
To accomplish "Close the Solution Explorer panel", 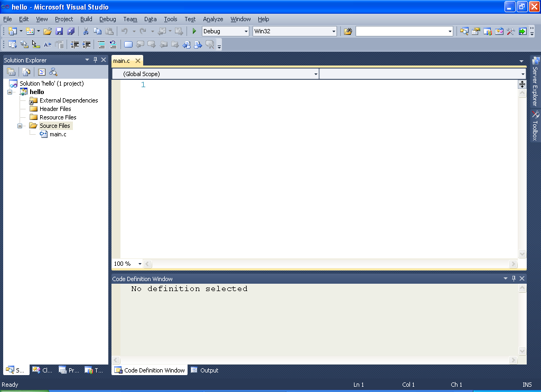I will (104, 60).
